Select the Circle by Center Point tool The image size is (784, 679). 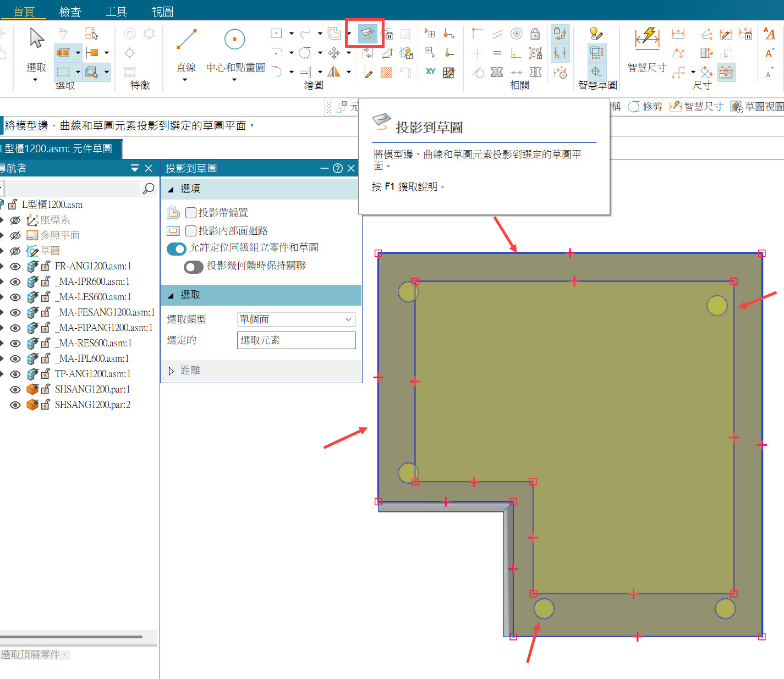coord(235,40)
